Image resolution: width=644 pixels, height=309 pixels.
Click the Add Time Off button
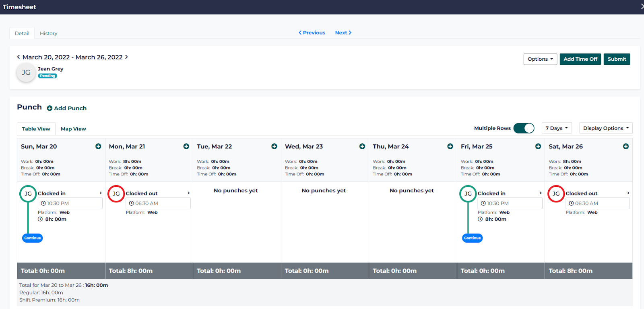point(580,59)
